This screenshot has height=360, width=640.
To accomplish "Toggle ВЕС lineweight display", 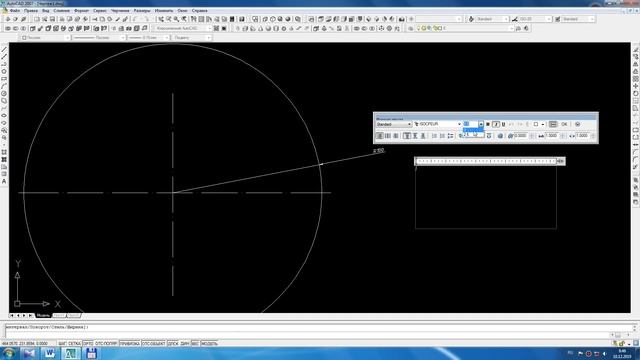I will point(195,343).
